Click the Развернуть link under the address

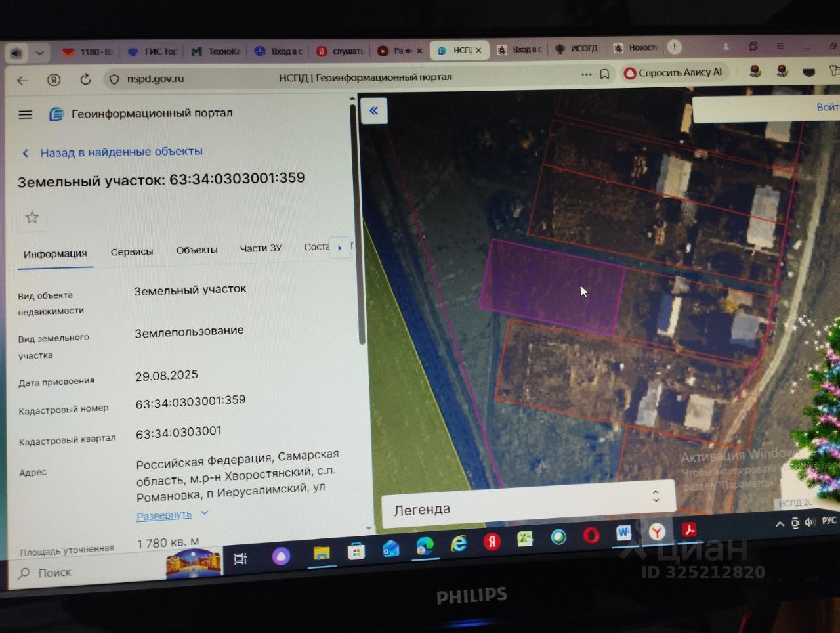tap(164, 515)
